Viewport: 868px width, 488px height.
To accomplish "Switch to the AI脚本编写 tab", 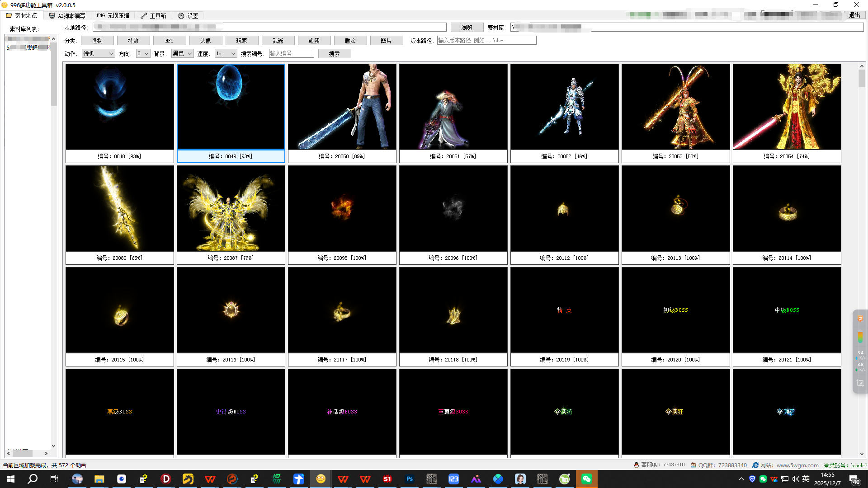I will pyautogui.click(x=67, y=15).
